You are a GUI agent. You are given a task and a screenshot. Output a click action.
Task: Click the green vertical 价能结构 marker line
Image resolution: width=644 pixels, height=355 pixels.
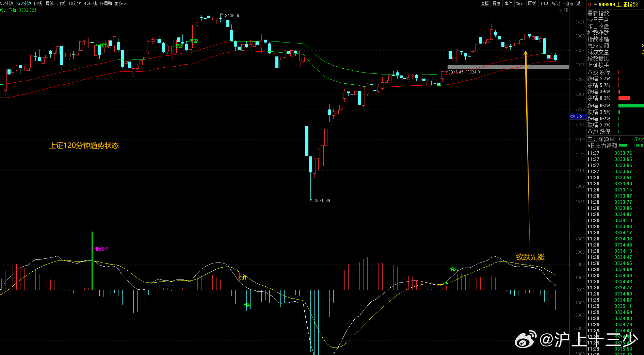(92, 260)
